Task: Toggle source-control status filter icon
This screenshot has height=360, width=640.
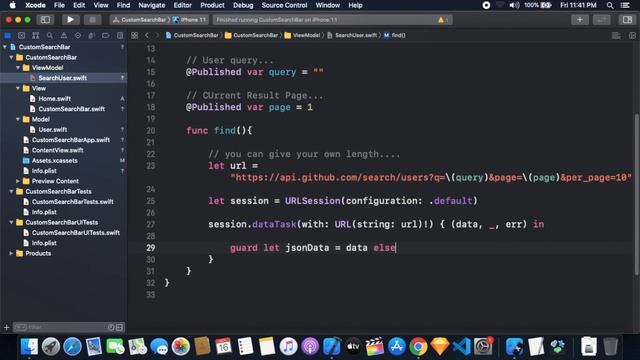Action: click(119, 327)
